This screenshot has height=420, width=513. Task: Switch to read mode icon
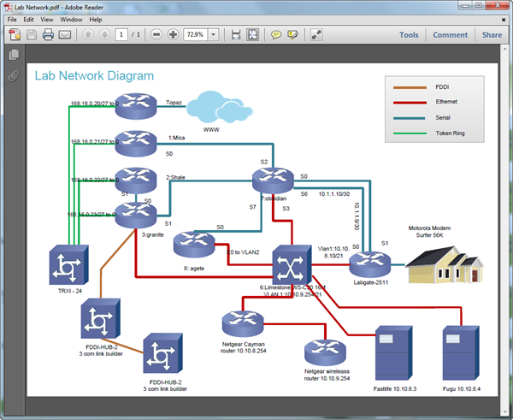(316, 34)
